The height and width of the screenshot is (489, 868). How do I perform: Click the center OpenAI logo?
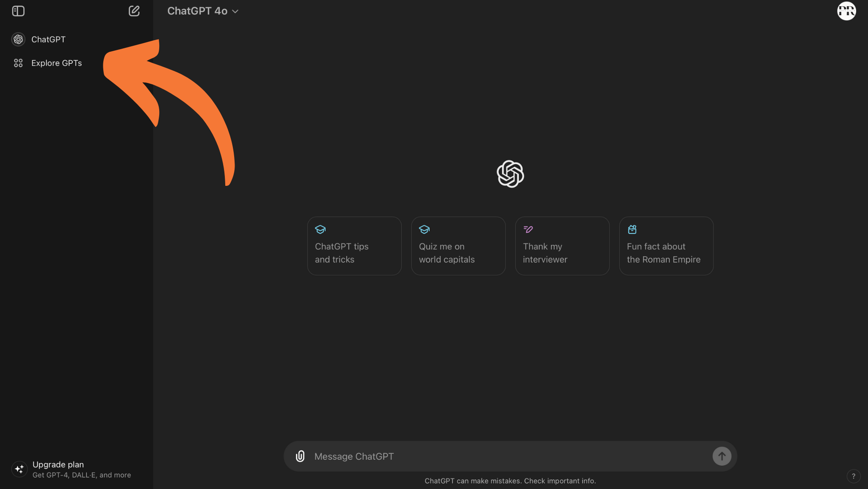pos(510,174)
